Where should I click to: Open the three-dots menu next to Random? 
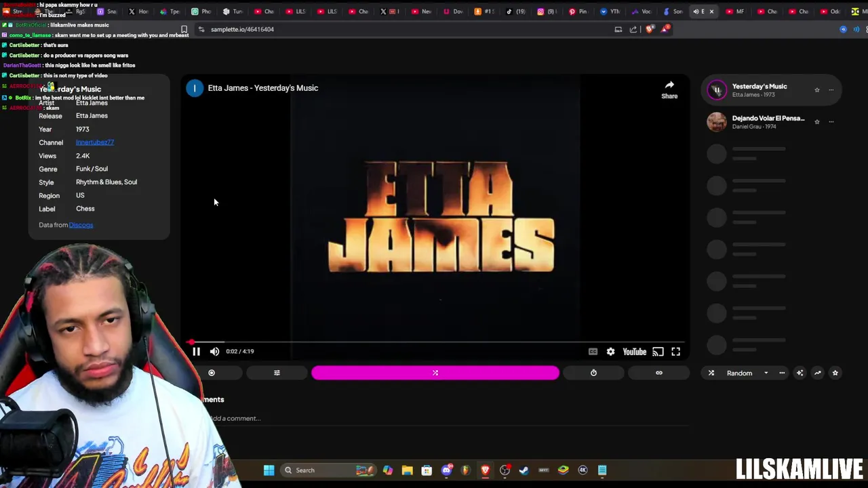782,373
